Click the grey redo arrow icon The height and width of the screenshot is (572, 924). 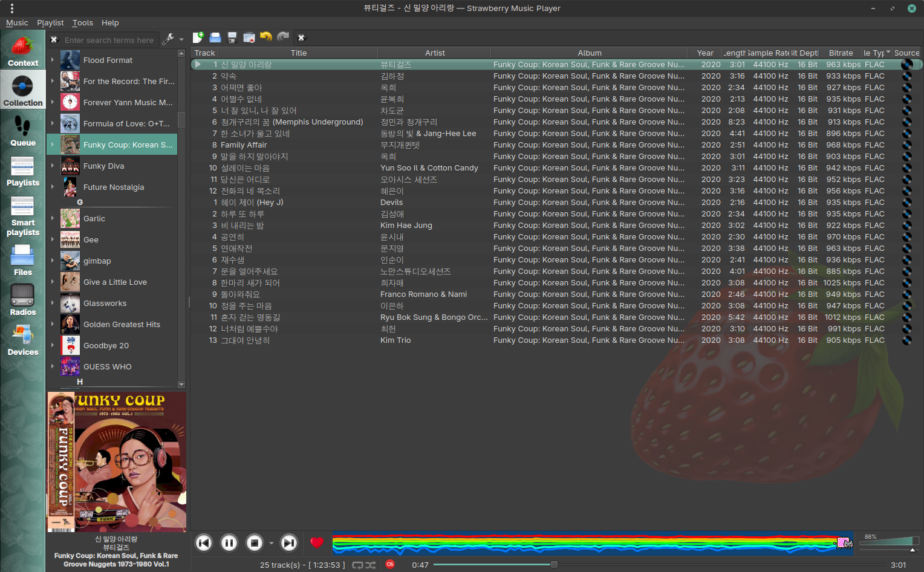[282, 37]
